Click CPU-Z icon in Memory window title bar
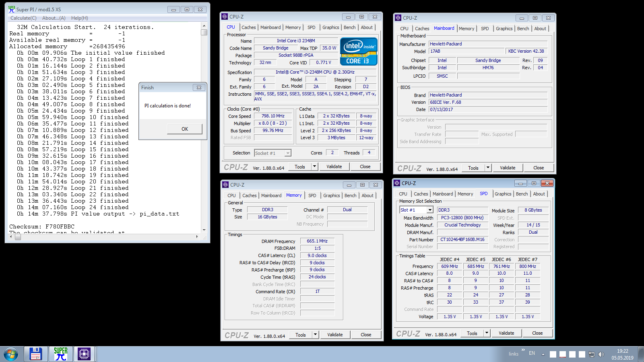The width and height of the screenshot is (644, 362). pyautogui.click(x=225, y=185)
